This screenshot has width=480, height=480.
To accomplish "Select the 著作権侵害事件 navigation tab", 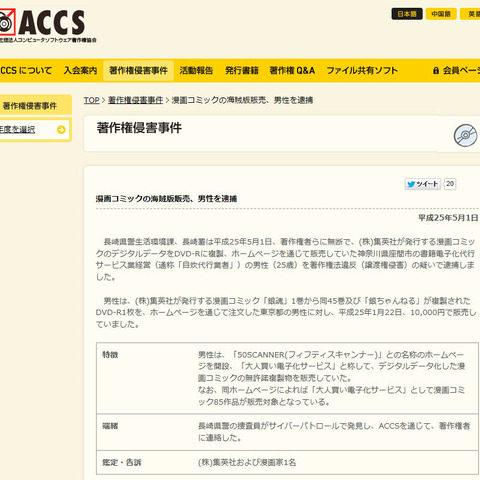I will click(x=138, y=71).
